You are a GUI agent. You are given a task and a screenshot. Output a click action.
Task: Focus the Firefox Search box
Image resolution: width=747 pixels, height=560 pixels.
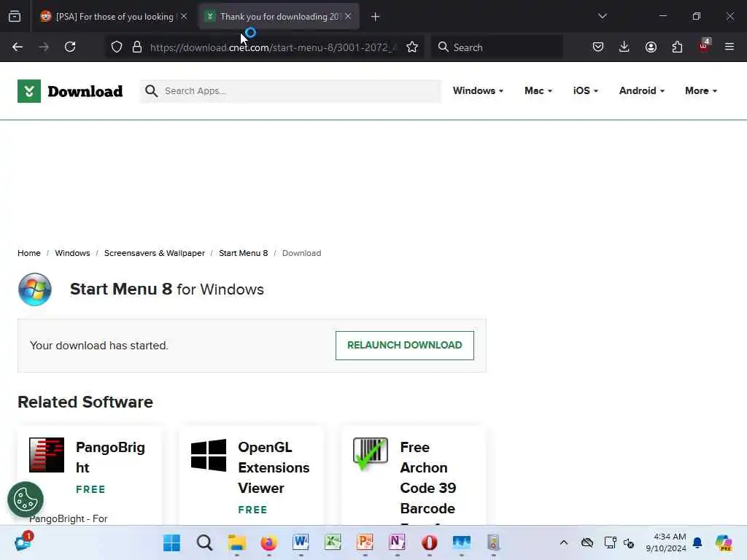coord(497,47)
